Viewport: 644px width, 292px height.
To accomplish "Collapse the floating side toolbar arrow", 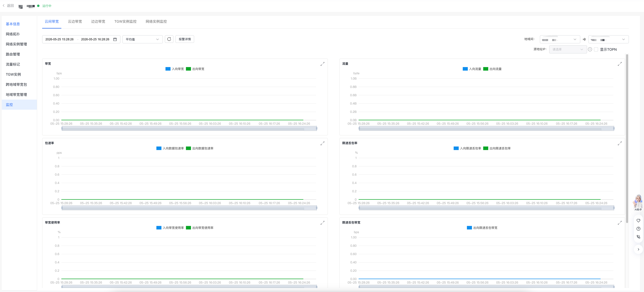I will coord(638,249).
